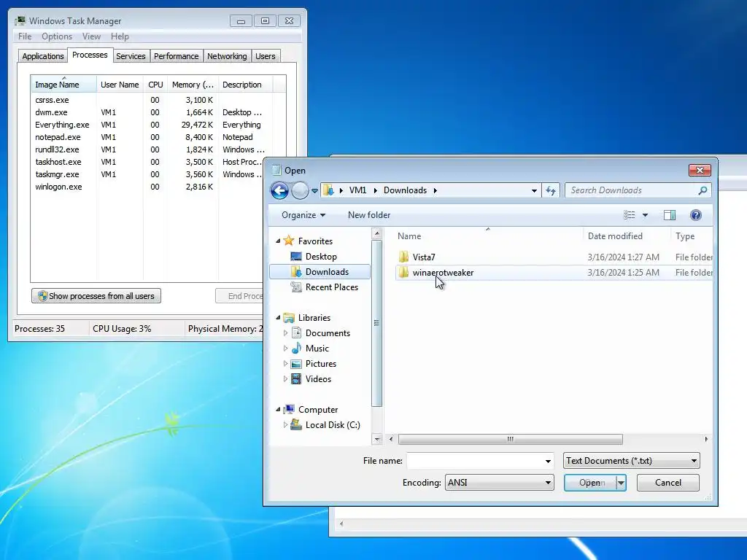Click VM1 in the address breadcrumb
The width and height of the screenshot is (747, 560).
point(357,190)
